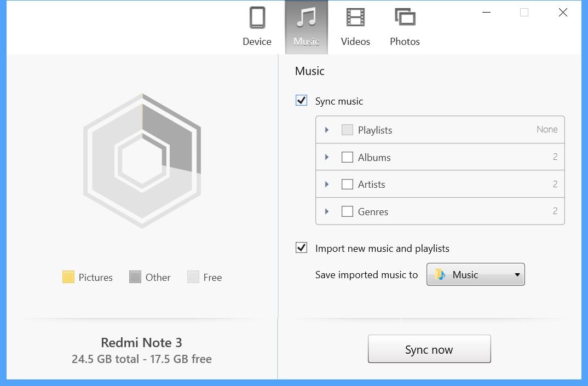This screenshot has height=386, width=588.
Task: Click the Sync now button
Action: pyautogui.click(x=429, y=349)
